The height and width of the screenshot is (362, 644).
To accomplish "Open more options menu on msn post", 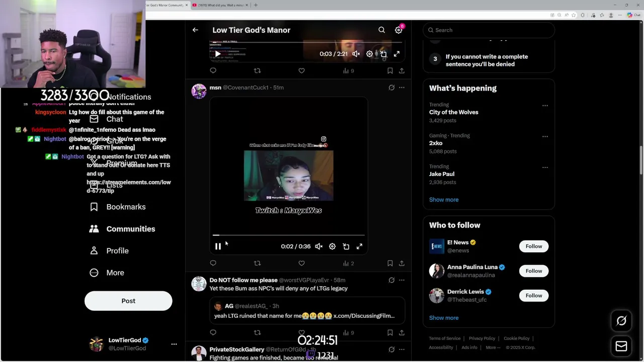I will [x=401, y=87].
